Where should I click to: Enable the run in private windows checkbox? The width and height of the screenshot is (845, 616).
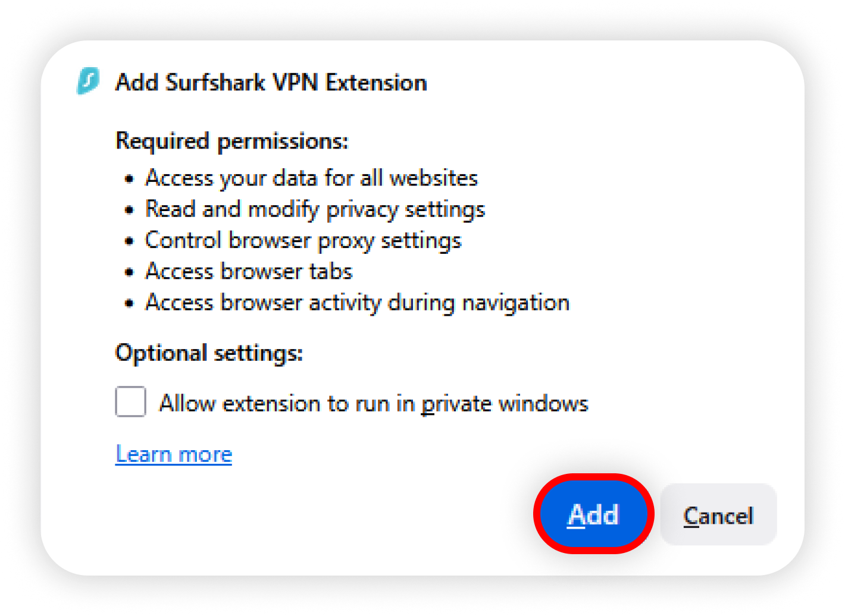(x=131, y=402)
